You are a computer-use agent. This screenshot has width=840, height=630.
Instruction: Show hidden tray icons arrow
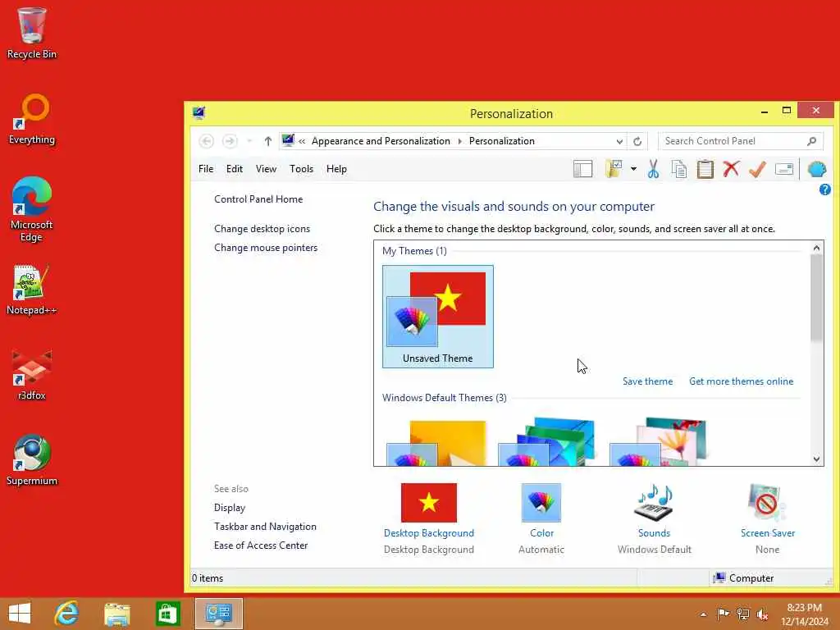703,614
